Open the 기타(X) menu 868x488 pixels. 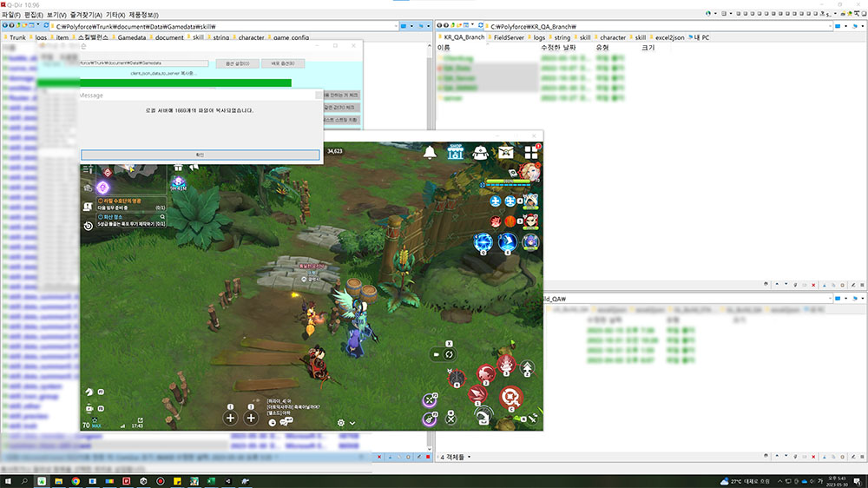115,15
